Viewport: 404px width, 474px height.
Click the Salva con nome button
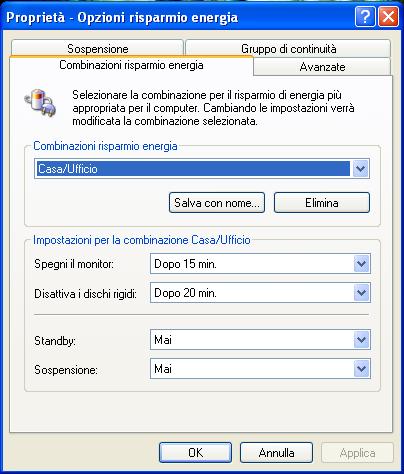(217, 202)
